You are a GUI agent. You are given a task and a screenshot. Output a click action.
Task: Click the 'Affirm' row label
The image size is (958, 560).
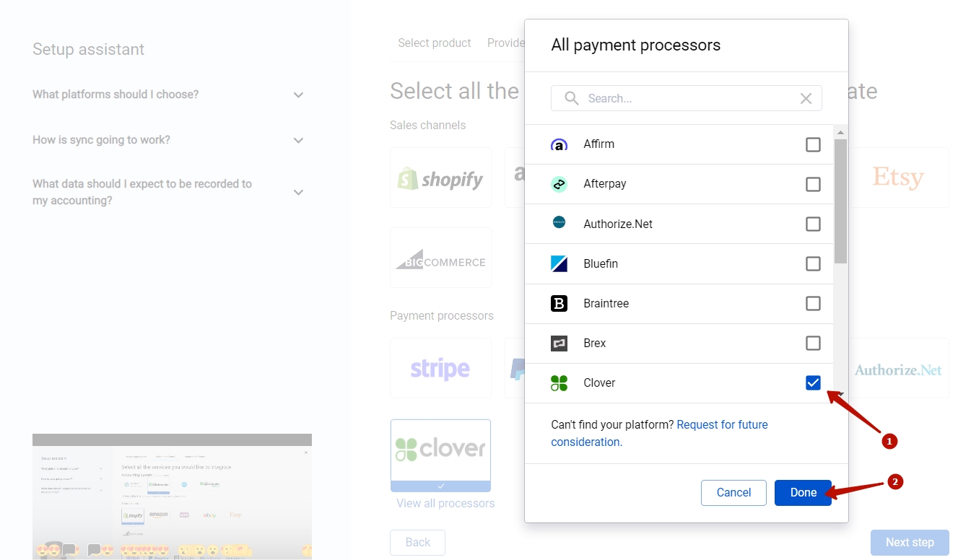599,144
